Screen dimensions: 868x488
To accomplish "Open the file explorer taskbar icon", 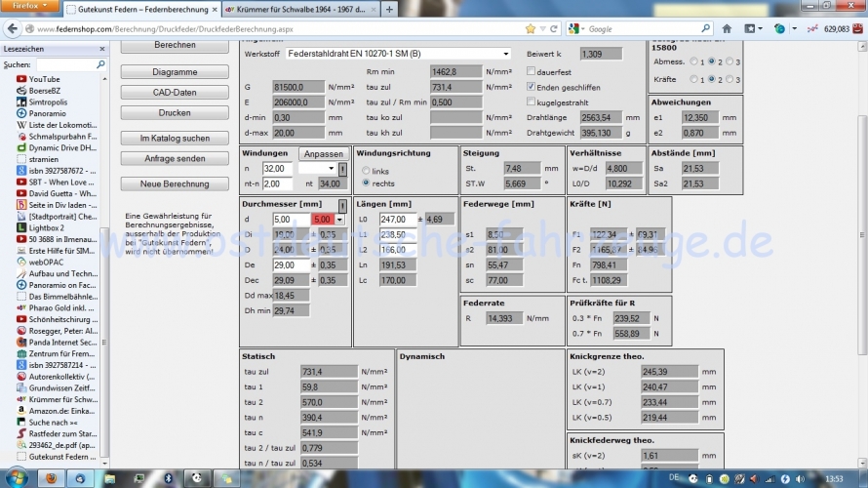I will point(109,478).
